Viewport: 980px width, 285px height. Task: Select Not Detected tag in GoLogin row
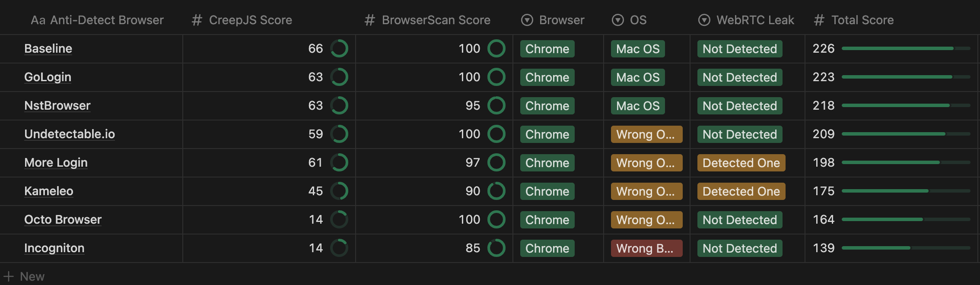click(x=740, y=77)
